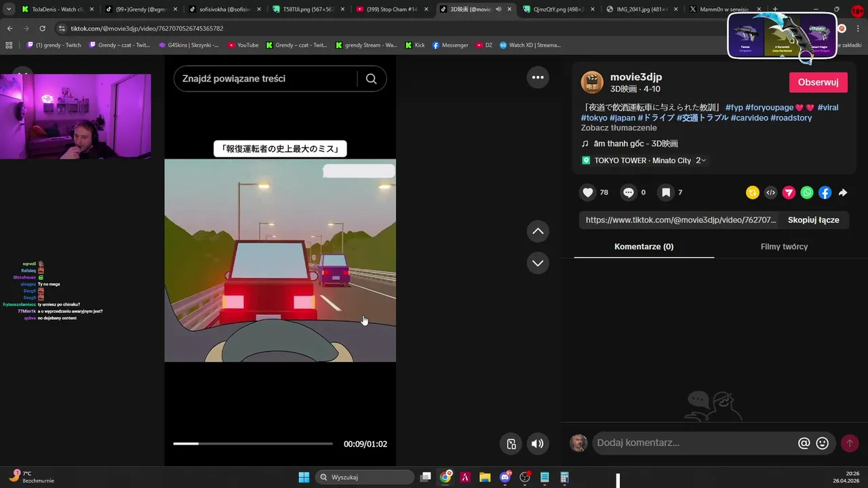Click Zobacz tłumaczenie translation link
Screen dimensions: 868x488
(x=618, y=128)
